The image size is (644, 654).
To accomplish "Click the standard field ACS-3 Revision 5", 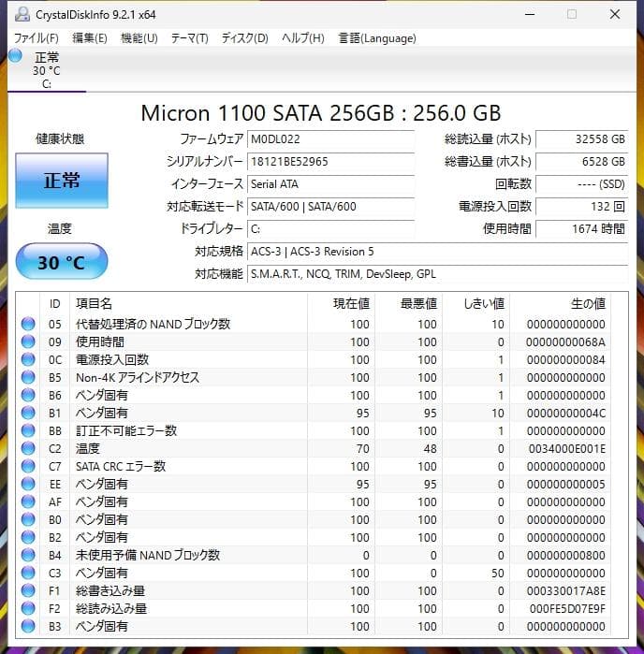I will click(x=437, y=252).
